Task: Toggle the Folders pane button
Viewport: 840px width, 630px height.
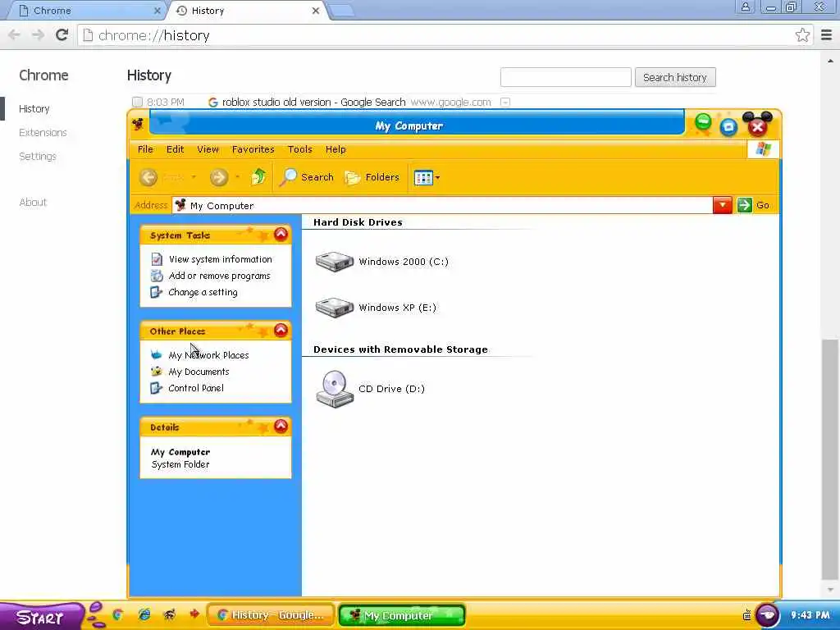Action: 372,177
